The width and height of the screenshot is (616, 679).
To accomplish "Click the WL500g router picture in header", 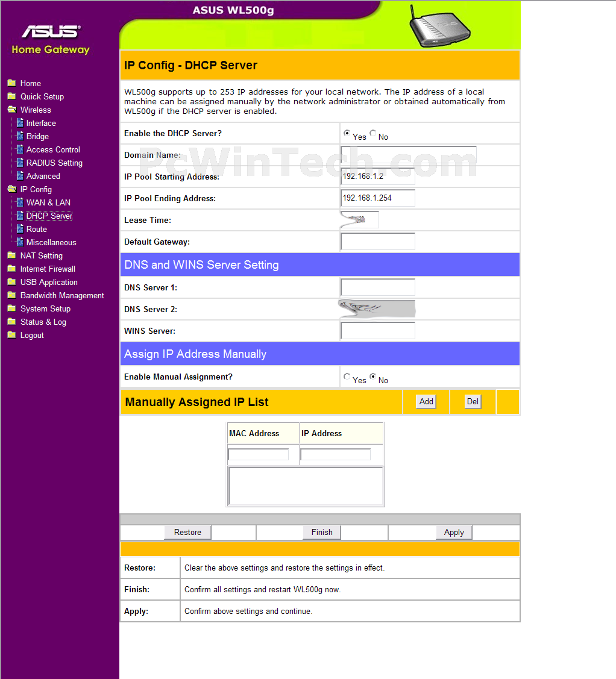I will click(440, 26).
